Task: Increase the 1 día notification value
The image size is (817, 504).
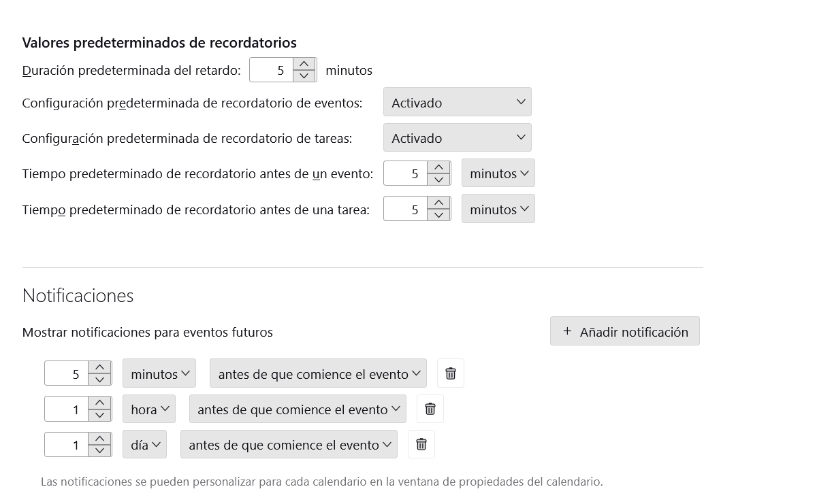Action: point(99,438)
